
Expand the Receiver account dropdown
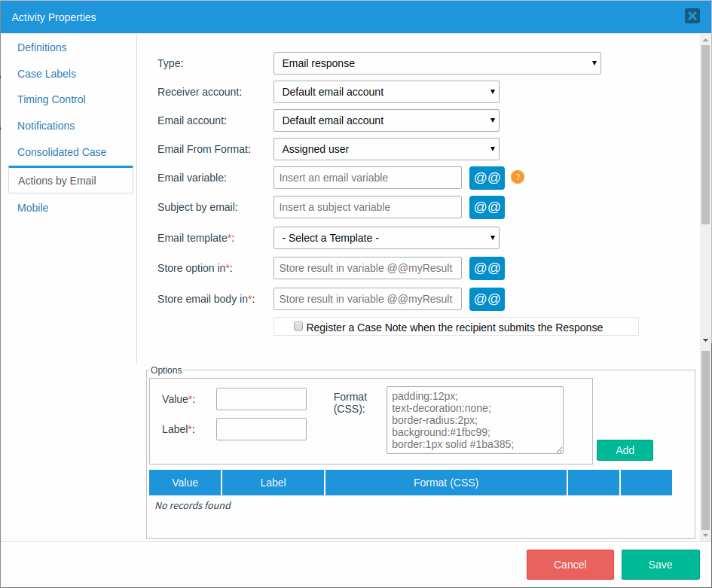tap(386, 92)
